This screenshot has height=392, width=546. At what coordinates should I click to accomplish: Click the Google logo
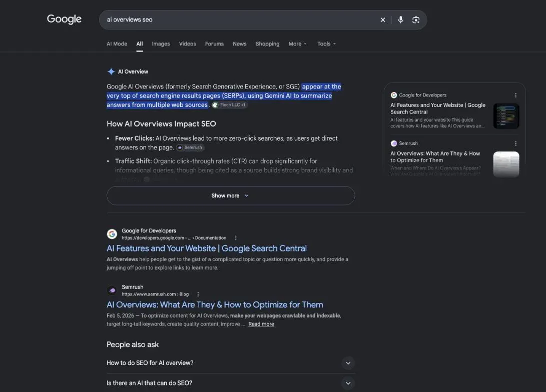(x=64, y=19)
